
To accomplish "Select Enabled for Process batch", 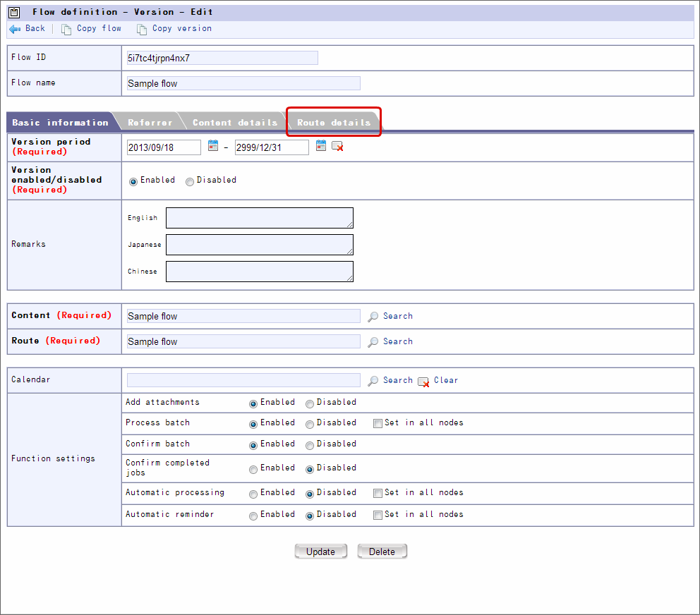I will click(x=253, y=424).
